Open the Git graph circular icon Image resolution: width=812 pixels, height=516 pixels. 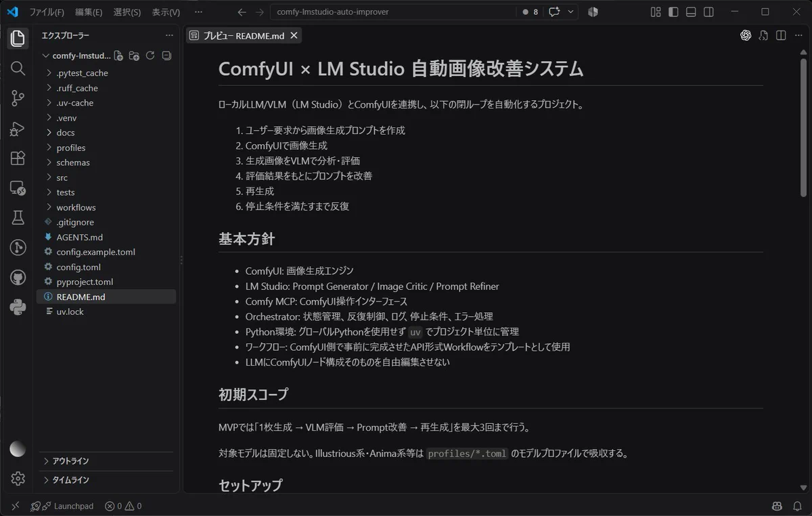point(18,247)
